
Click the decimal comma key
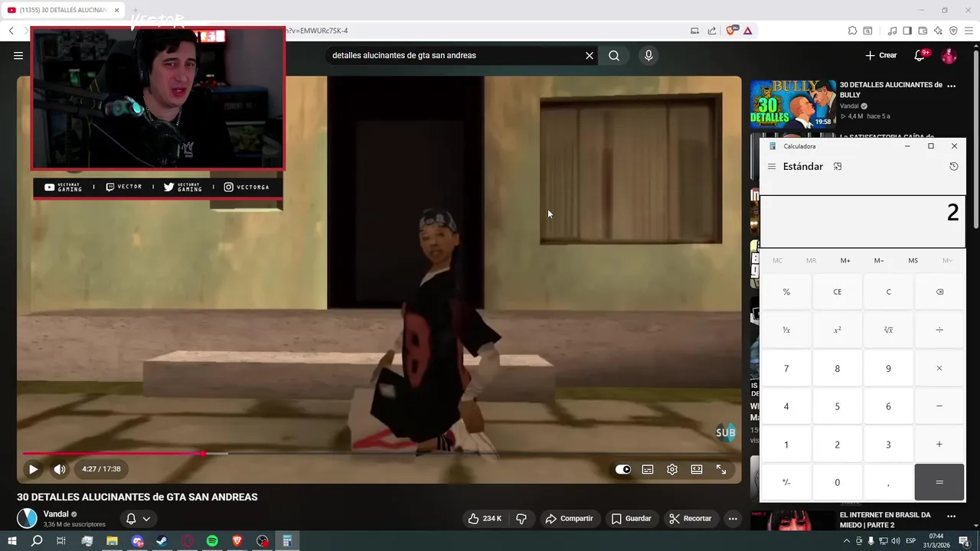click(888, 482)
